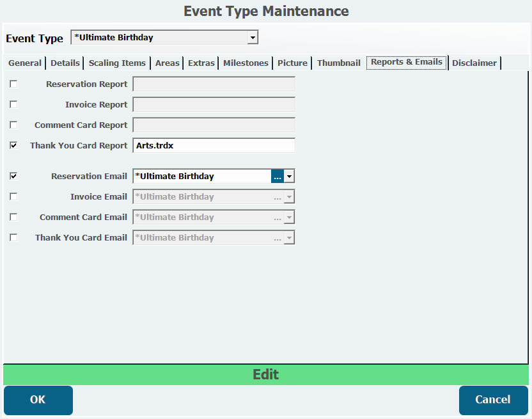Enable the Thank You Card Email checkbox
Screen dimensions: 532x419
click(x=13, y=237)
